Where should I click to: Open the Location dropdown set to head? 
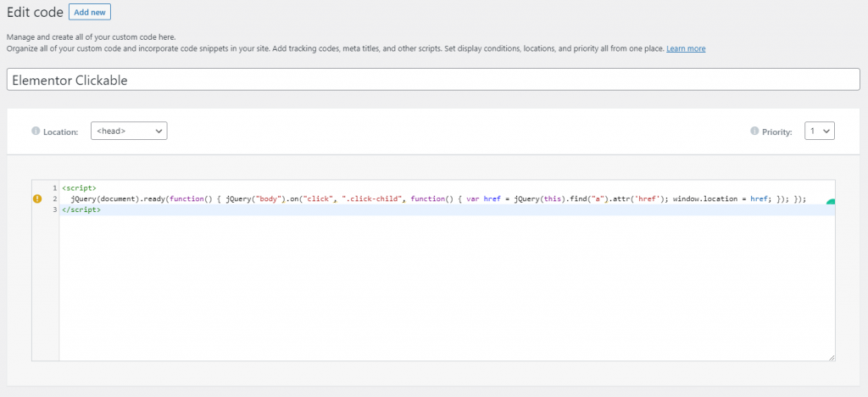[129, 131]
